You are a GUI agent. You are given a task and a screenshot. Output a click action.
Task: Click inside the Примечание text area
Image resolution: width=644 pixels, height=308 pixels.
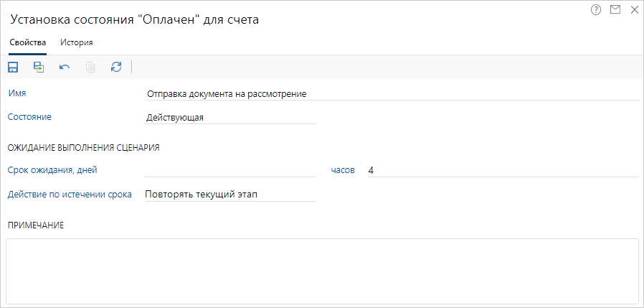click(x=322, y=271)
